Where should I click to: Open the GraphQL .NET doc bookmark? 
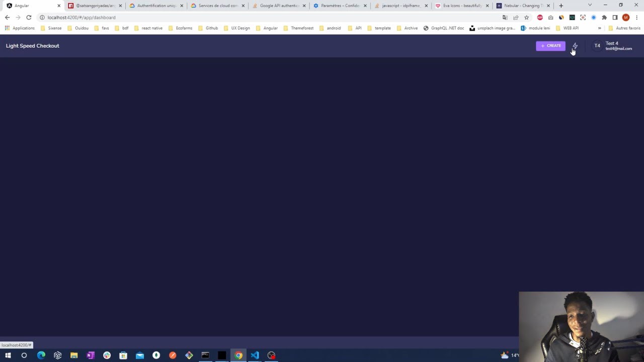tap(443, 28)
